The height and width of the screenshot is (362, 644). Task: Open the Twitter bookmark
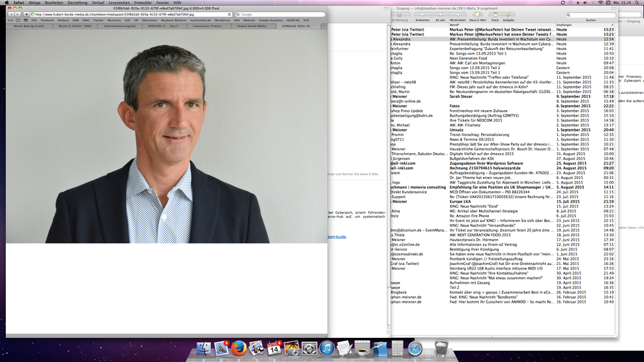(x=98, y=20)
